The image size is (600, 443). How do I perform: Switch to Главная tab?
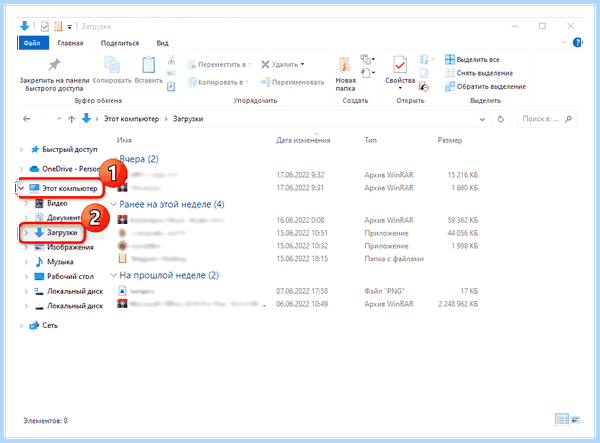point(70,43)
